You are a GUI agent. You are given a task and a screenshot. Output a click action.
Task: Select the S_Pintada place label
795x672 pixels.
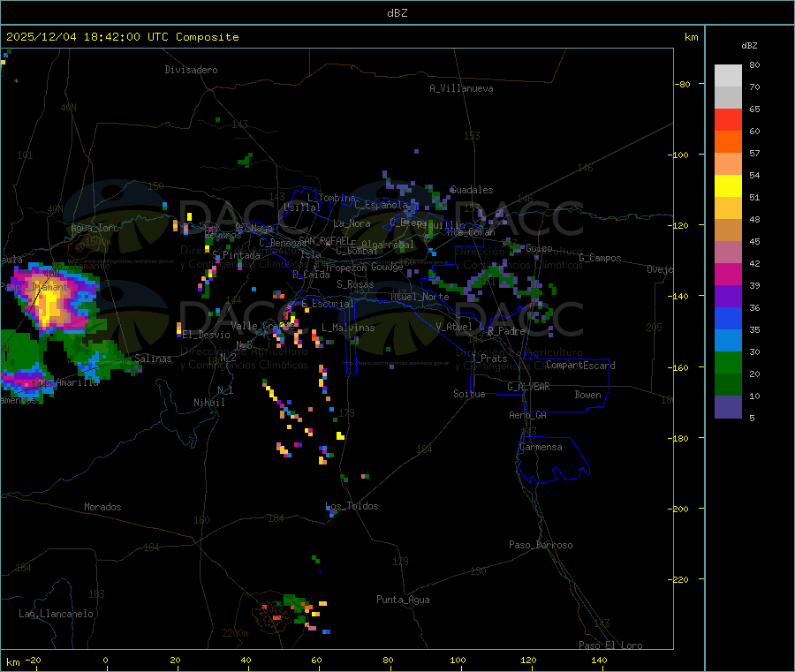coord(236,255)
